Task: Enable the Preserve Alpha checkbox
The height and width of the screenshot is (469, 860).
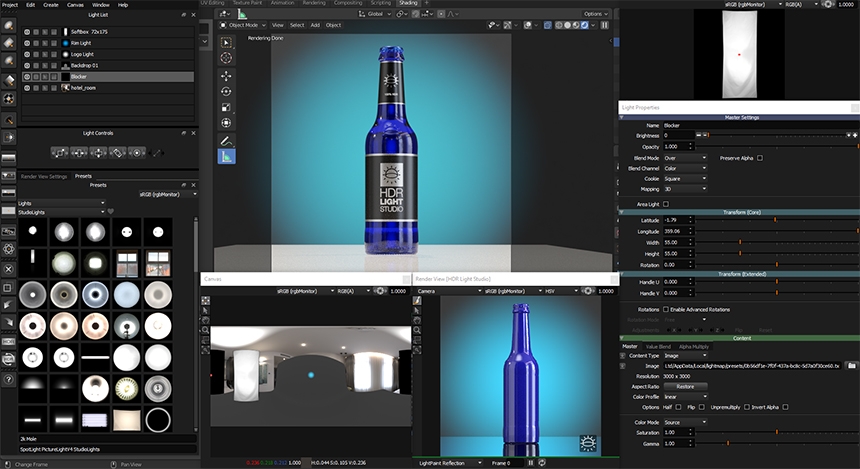Action: [x=760, y=158]
